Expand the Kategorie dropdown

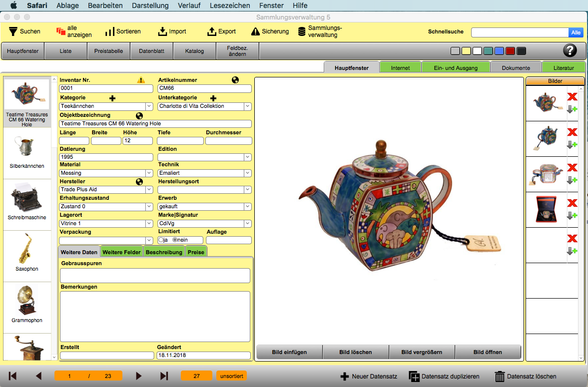tap(149, 106)
